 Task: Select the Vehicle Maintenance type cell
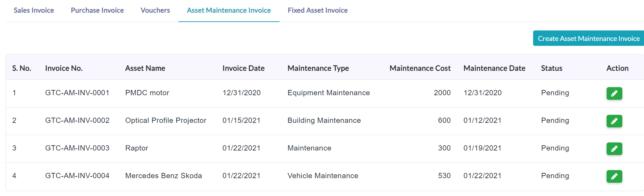tap(323, 176)
